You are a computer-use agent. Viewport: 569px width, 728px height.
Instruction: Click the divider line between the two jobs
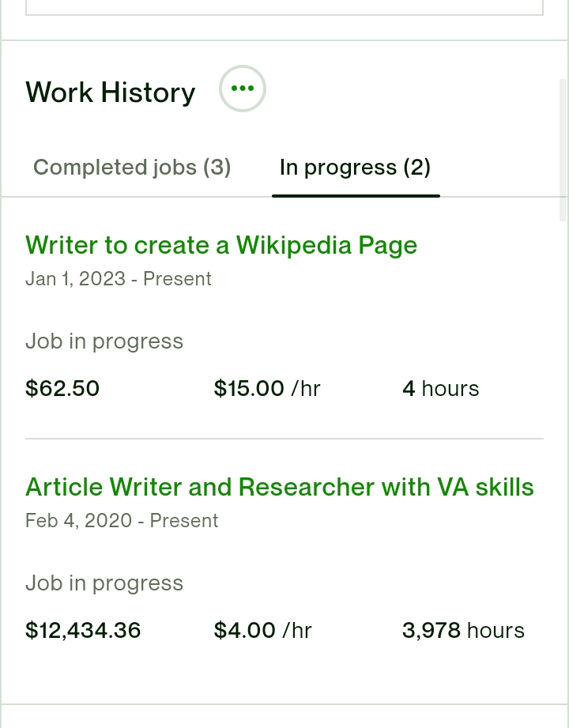[284, 438]
